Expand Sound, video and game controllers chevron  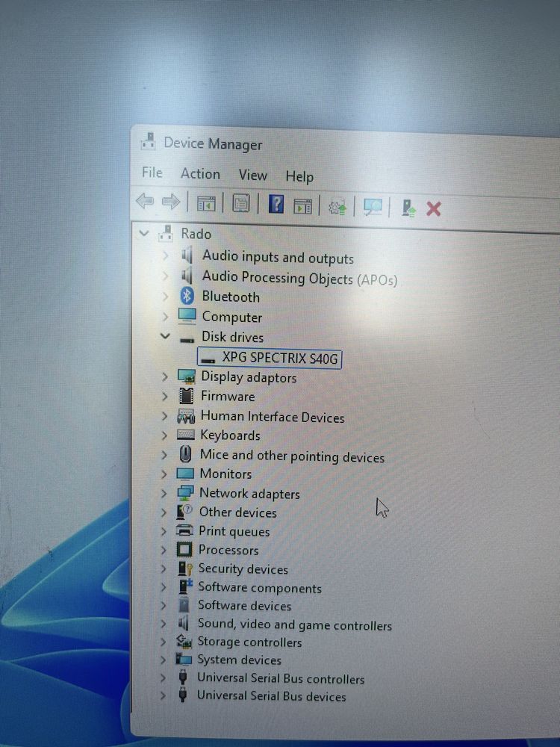(164, 623)
